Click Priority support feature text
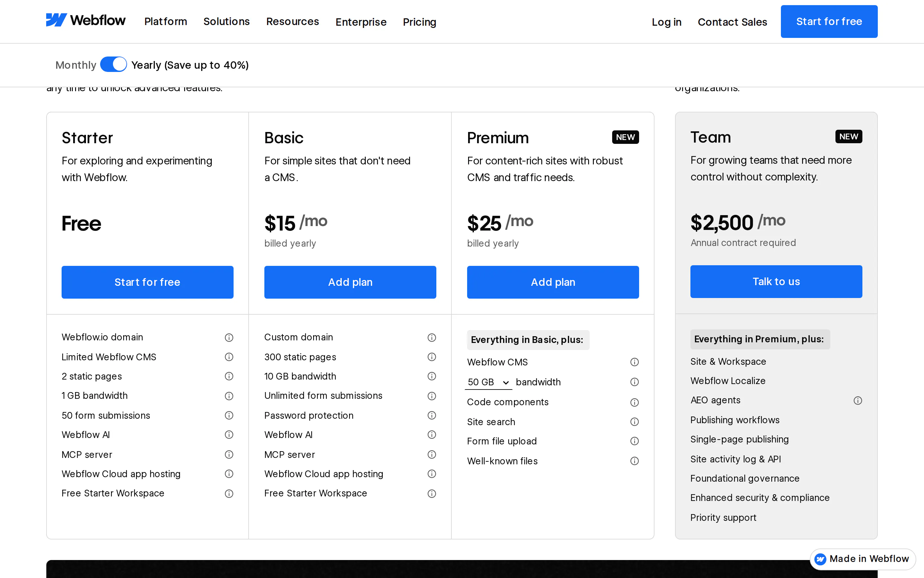924x578 pixels. pyautogui.click(x=723, y=518)
